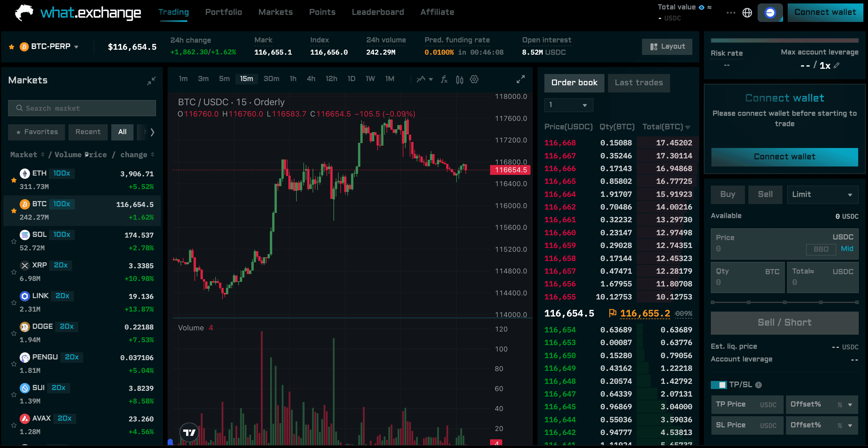Image resolution: width=868 pixels, height=448 pixels.
Task: Click the order size percentage slider
Action: coord(784,302)
